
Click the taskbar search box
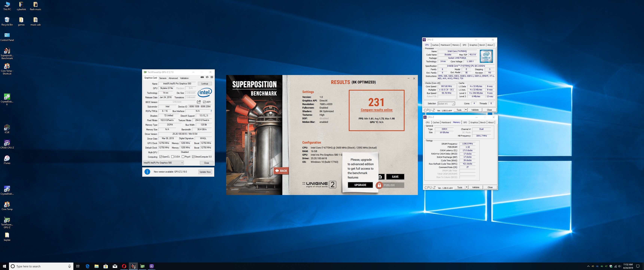pos(41,266)
